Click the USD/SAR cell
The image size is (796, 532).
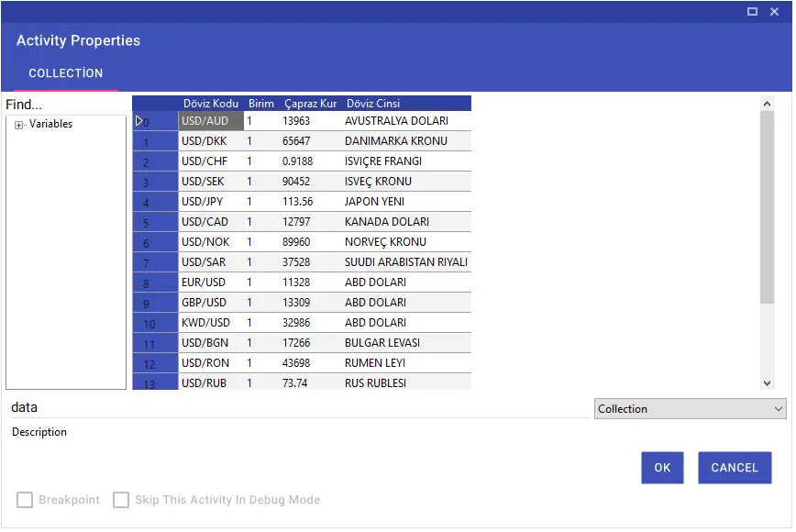coord(212,263)
